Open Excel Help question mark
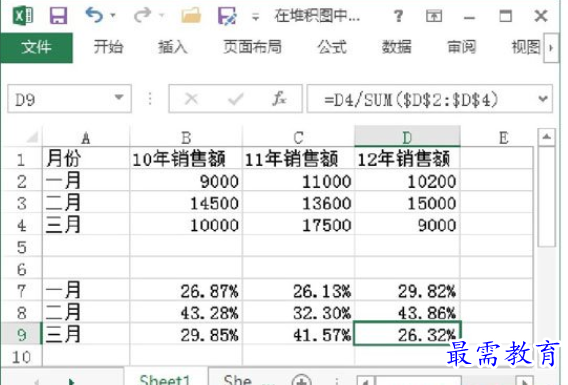This screenshot has height=385, width=568. (398, 16)
